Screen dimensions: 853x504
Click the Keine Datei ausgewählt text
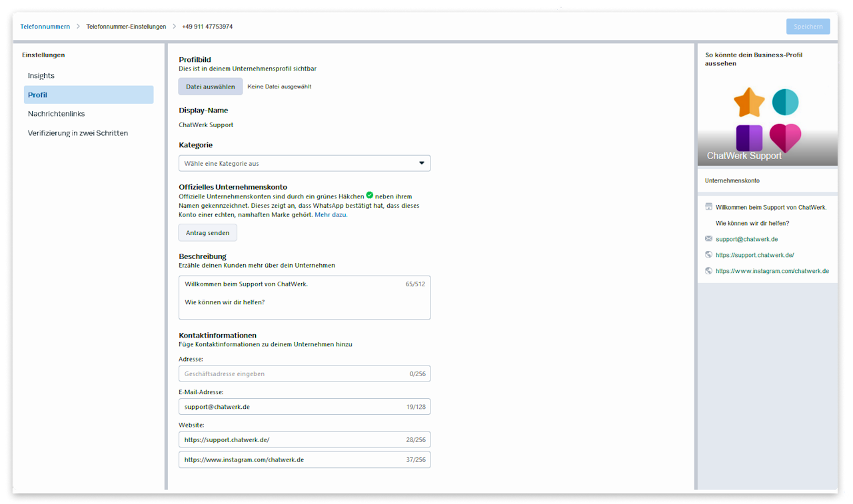279,87
